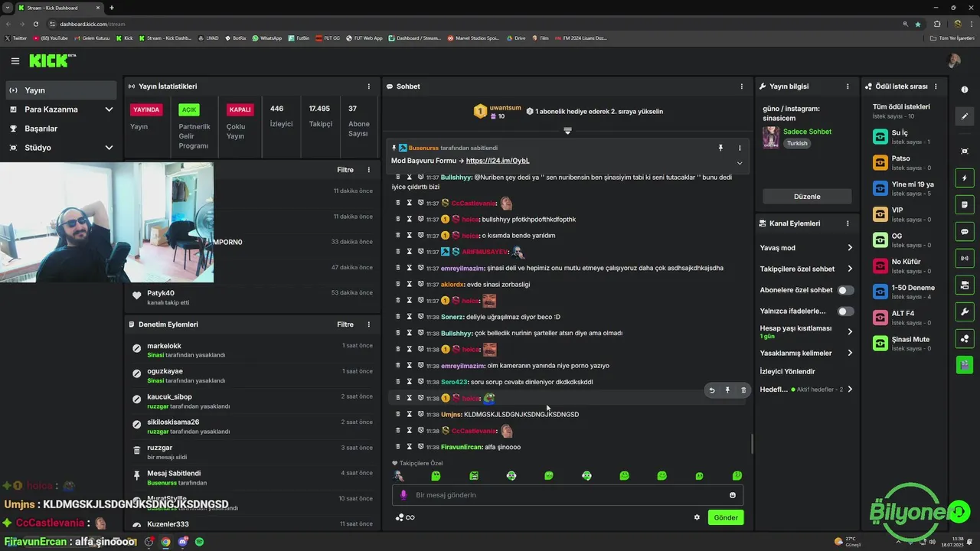This screenshot has width=980, height=551.
Task: Click the fullscreen frame icon in right toolbar
Action: 965,151
